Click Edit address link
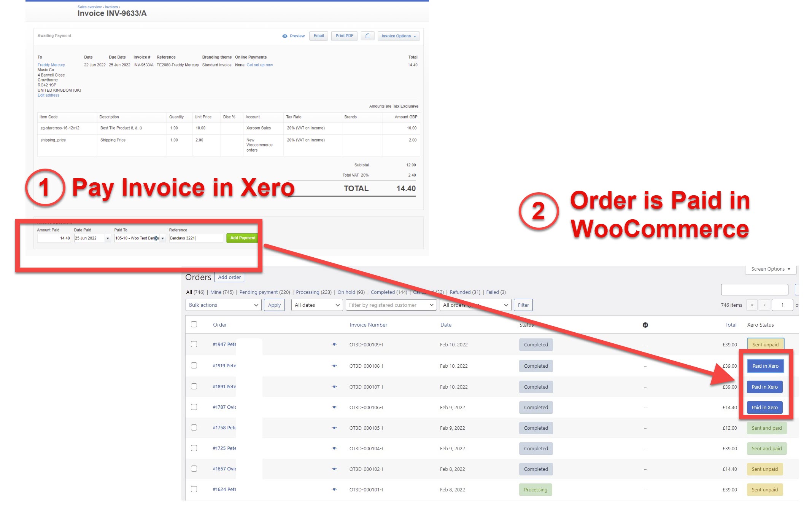Image resolution: width=812 pixels, height=515 pixels. point(48,95)
